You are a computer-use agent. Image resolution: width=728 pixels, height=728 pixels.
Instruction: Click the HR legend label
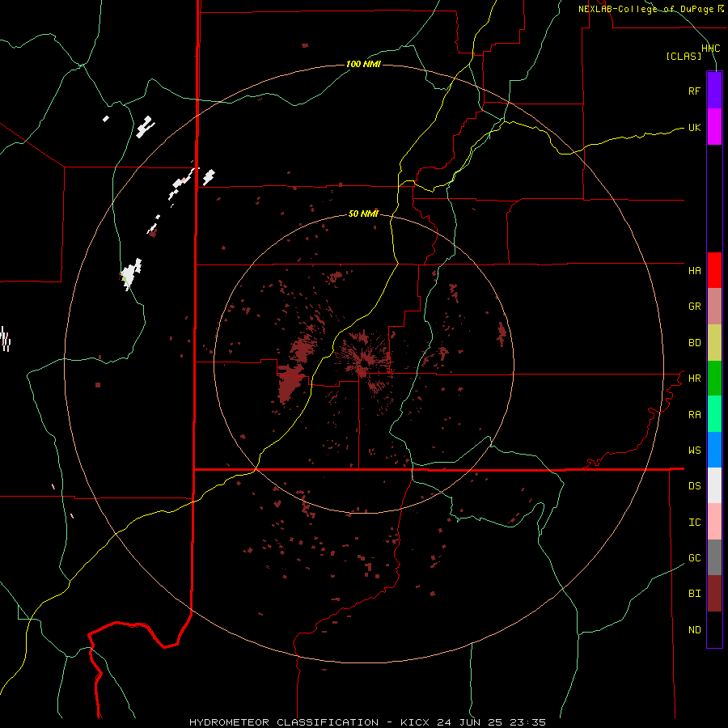click(x=694, y=379)
